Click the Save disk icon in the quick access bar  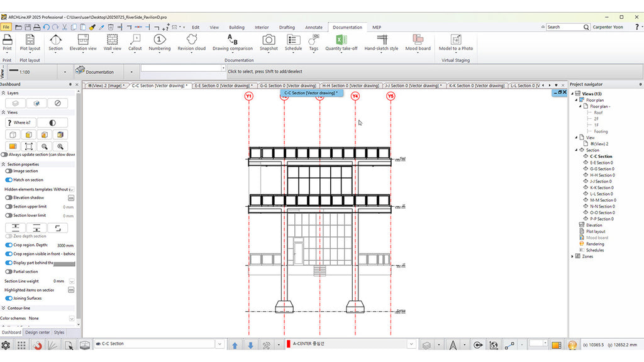pos(28,27)
